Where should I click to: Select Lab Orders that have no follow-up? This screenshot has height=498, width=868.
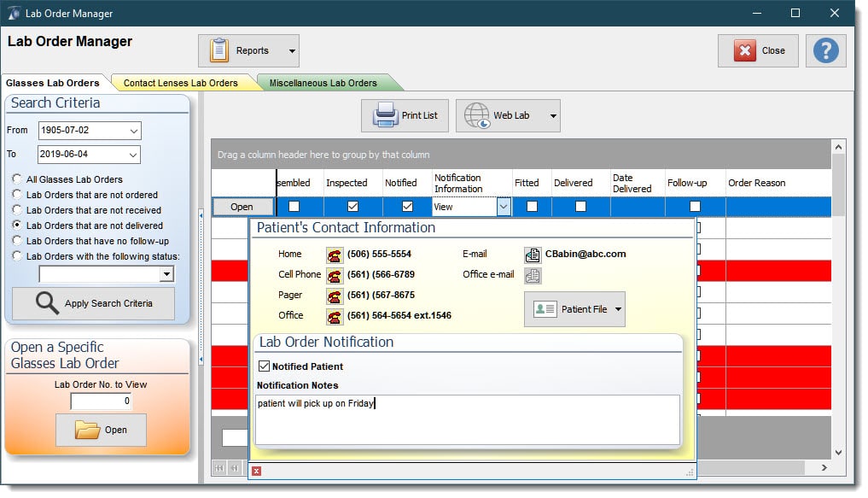pos(17,240)
